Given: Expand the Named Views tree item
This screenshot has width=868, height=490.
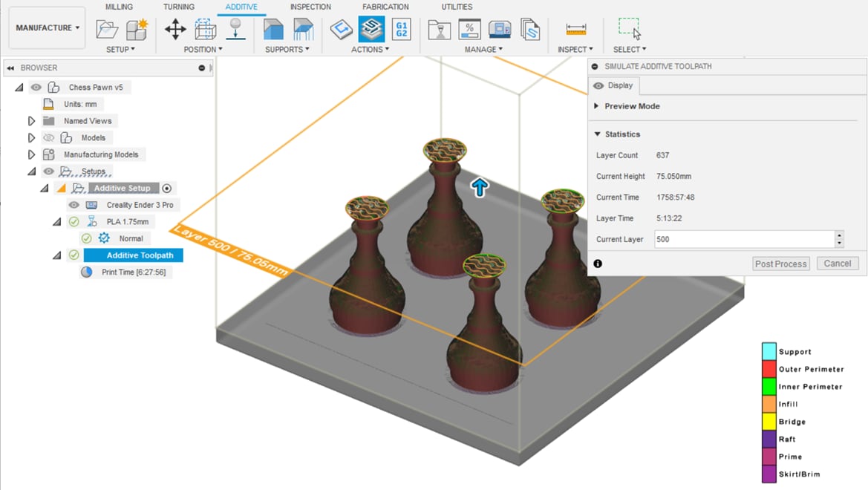Looking at the screenshot, I should (32, 120).
